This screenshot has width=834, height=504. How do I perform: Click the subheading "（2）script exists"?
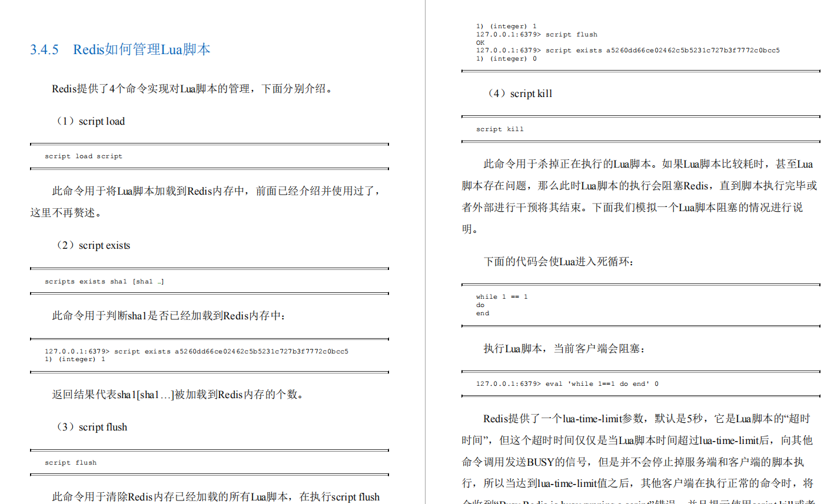pyautogui.click(x=91, y=245)
